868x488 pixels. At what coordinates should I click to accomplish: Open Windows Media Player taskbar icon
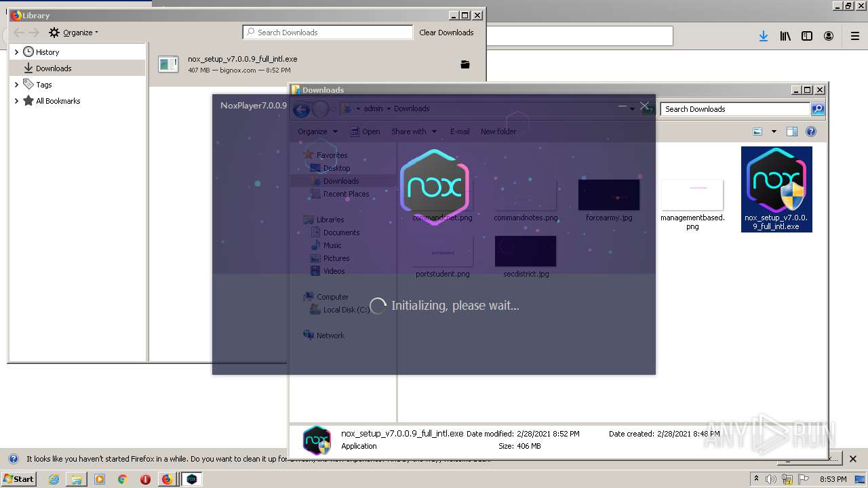100,479
